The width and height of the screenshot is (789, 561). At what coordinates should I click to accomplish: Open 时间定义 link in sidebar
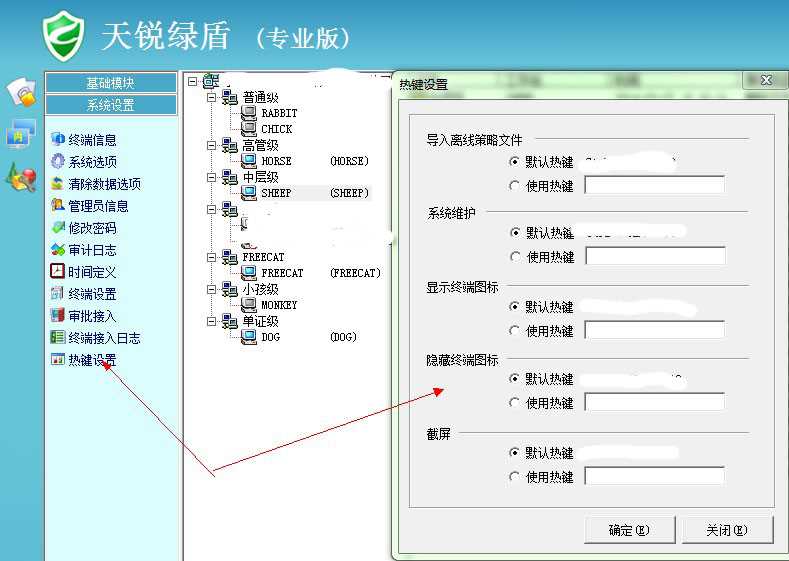pyautogui.click(x=92, y=272)
